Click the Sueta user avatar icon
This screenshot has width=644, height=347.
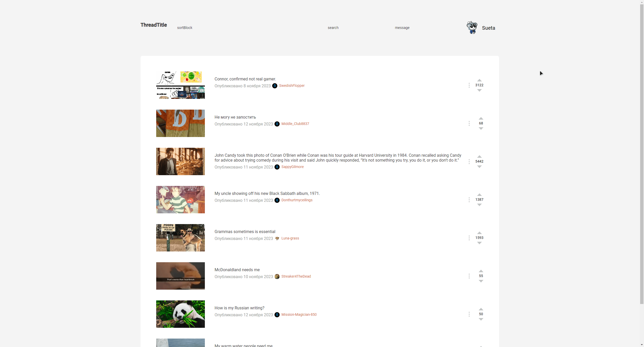pyautogui.click(x=472, y=27)
